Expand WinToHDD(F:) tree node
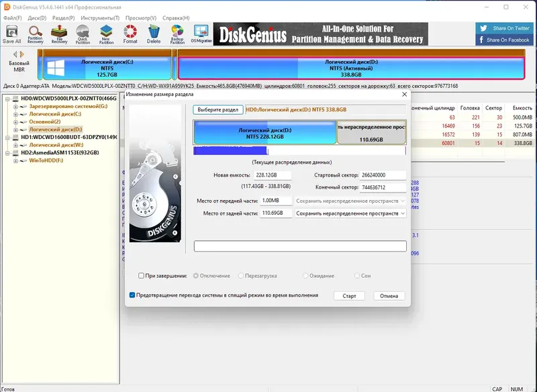The width and height of the screenshot is (537, 392). click(15, 160)
